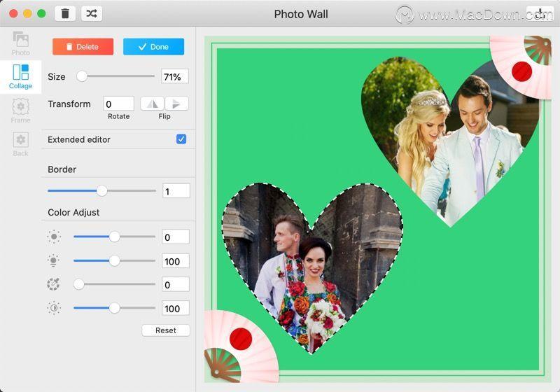Open the Frame sidebar panel
This screenshot has width=560, height=392.
pos(21,111)
